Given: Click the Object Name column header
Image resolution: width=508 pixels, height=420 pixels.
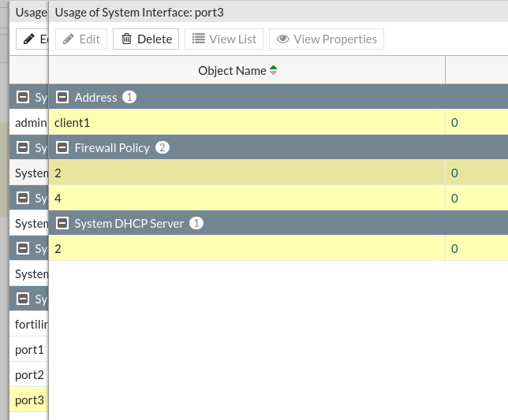Looking at the screenshot, I should pyautogui.click(x=232, y=71).
